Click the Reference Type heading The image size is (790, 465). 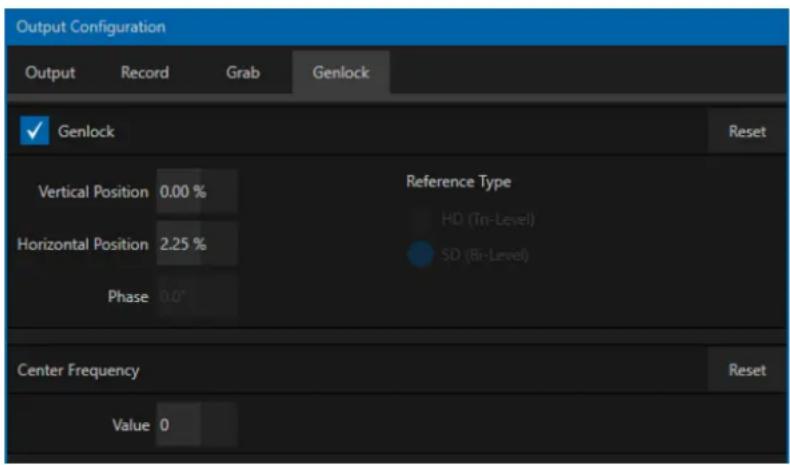tap(458, 182)
